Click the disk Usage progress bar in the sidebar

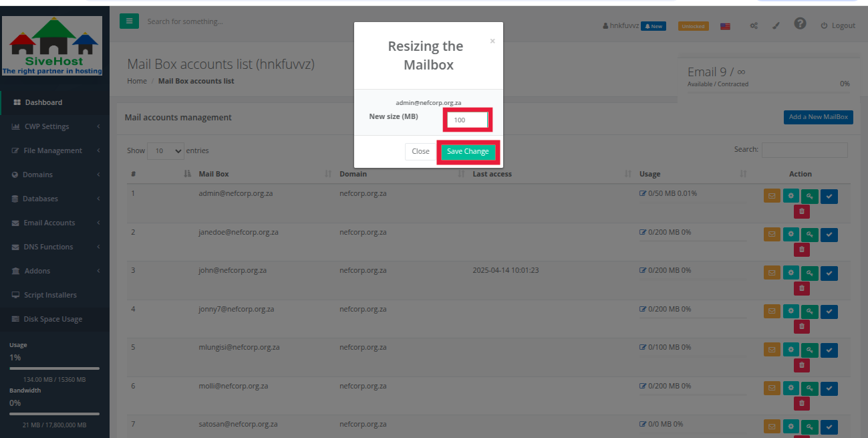pyautogui.click(x=55, y=368)
